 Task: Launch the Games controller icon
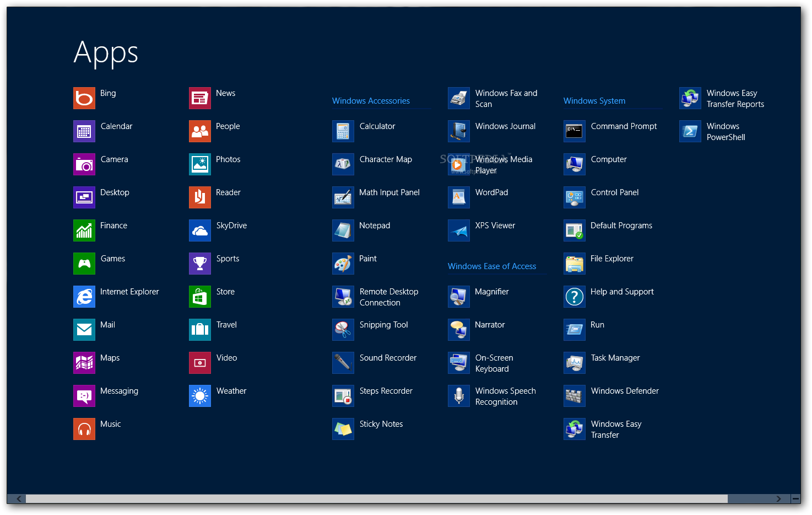(84, 264)
